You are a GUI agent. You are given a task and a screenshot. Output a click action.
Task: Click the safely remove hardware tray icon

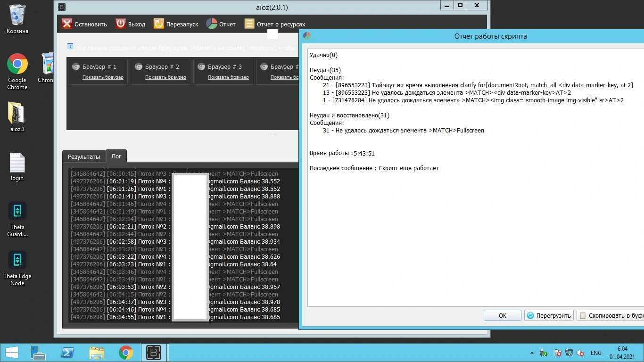[544, 353]
